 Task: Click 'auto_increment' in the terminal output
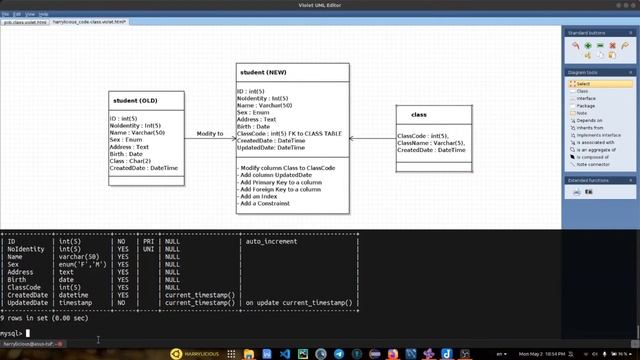(271, 242)
